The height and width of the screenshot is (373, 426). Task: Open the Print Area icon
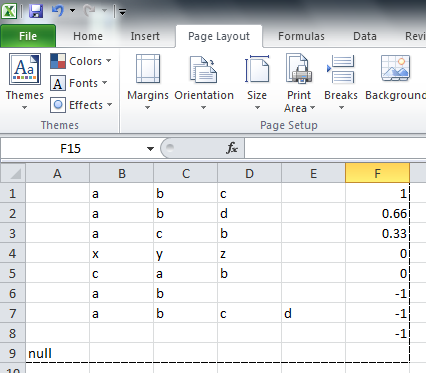point(299,68)
